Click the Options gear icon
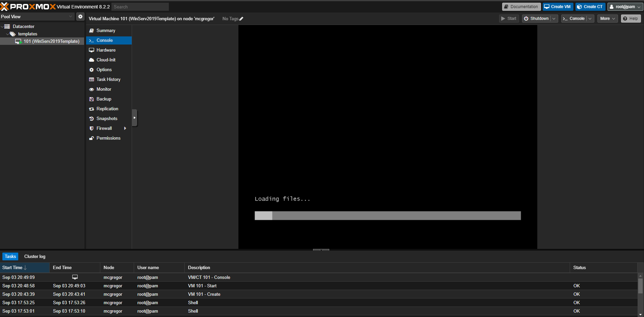Screen dimensions: 644x317 (92, 70)
